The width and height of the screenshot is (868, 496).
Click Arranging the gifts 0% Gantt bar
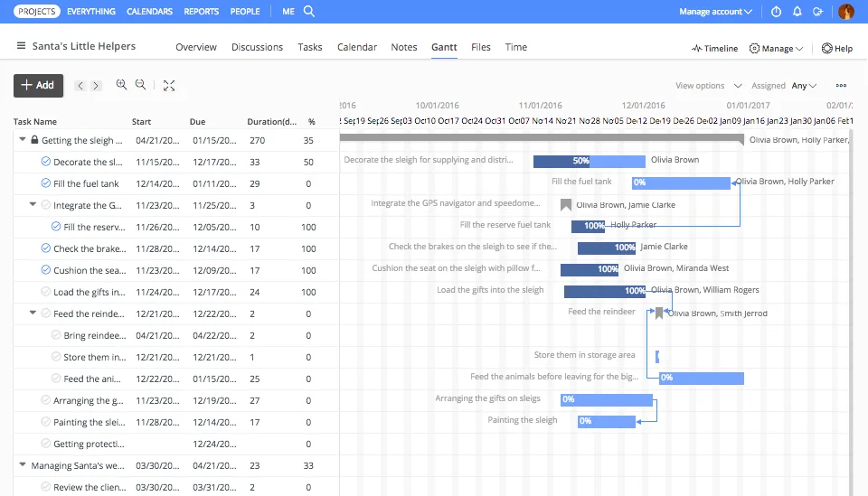point(606,399)
